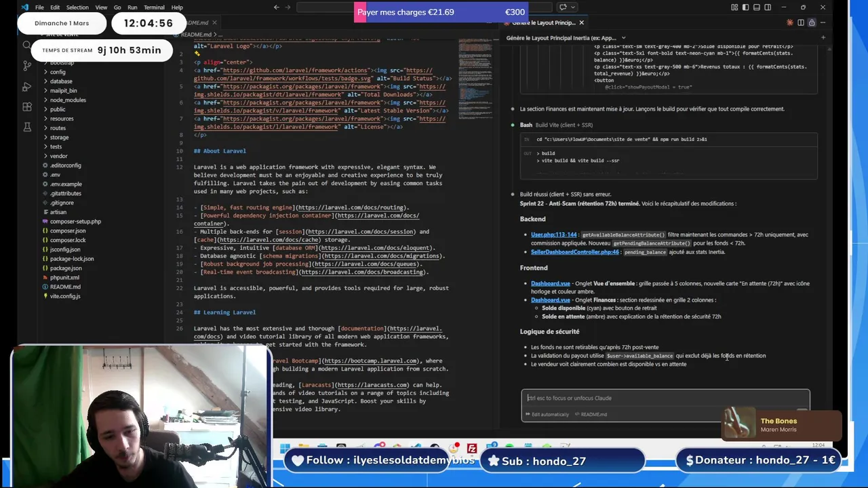868x488 pixels.
Task: Click the Customize Layout icon
Action: pyautogui.click(x=734, y=7)
